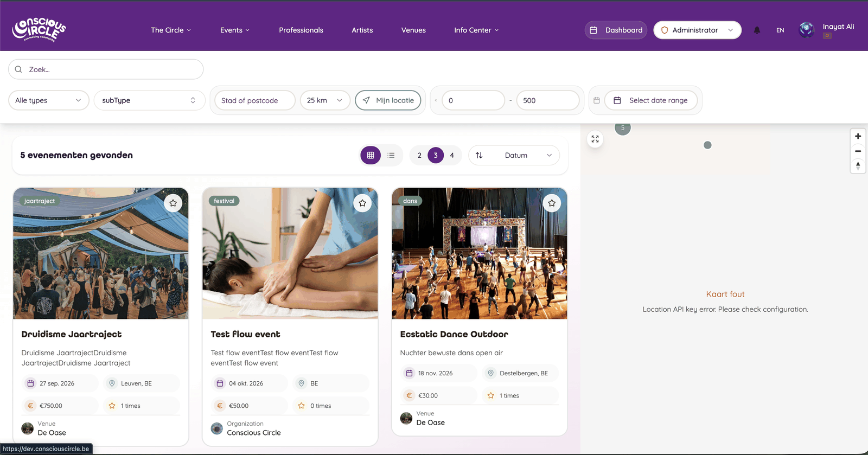Click the De Oase avatar on Ecstatic Dance card
Screen dimensions: 868x455
[x=406, y=418]
